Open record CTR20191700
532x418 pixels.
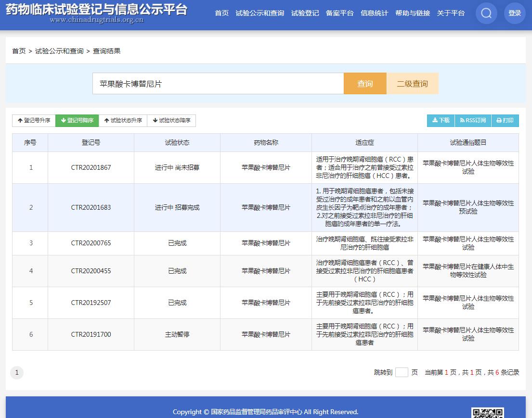[x=91, y=335]
